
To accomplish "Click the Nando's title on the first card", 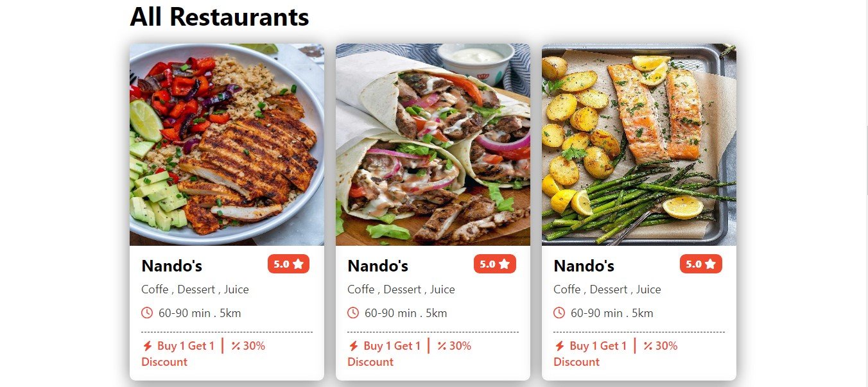I will [171, 266].
